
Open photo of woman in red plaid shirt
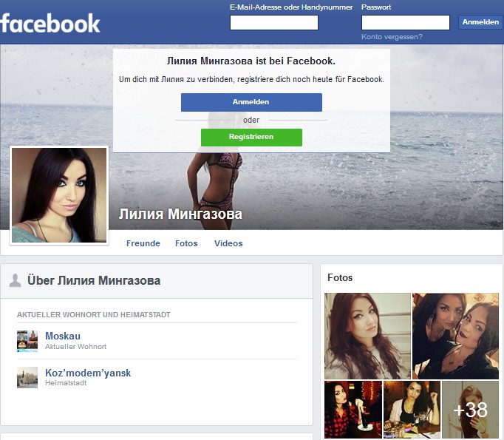[353, 410]
